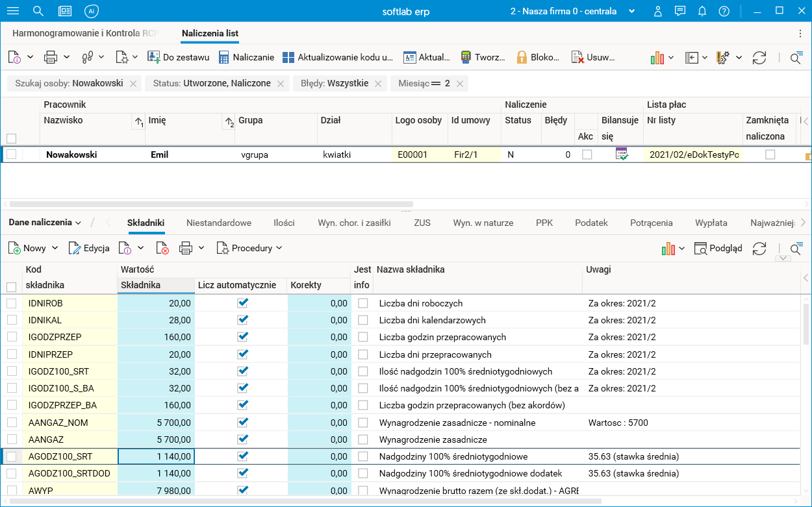812x507 pixels.
Task: Switch to the ZUS tab
Action: click(x=422, y=223)
